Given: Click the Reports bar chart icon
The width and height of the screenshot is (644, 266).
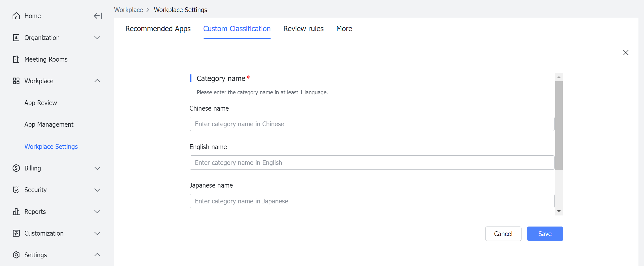Looking at the screenshot, I should tap(16, 212).
